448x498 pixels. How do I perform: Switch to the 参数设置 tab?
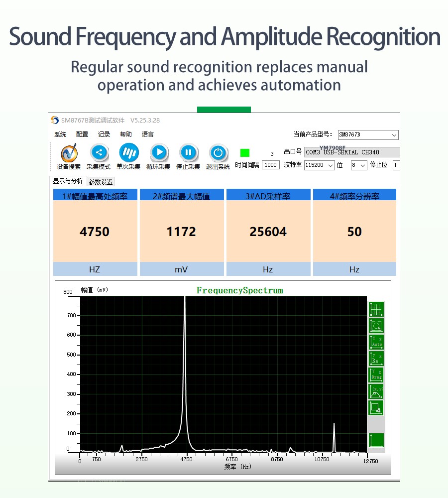[x=101, y=182]
